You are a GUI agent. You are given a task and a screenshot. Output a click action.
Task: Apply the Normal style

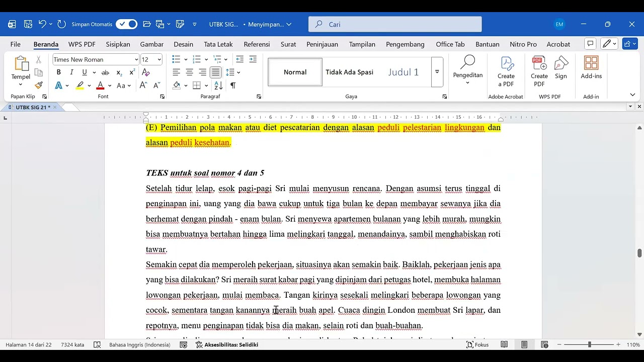tap(295, 72)
